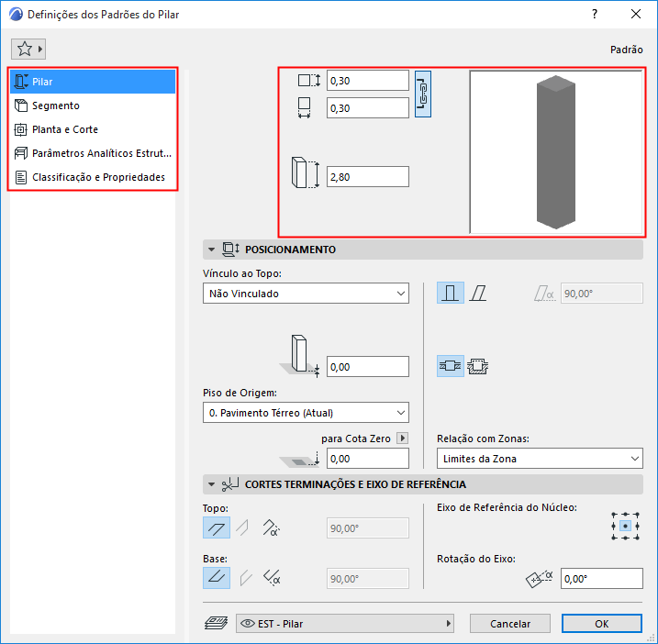
Task: Select the Pilar page in sidebar
Action: (x=93, y=82)
